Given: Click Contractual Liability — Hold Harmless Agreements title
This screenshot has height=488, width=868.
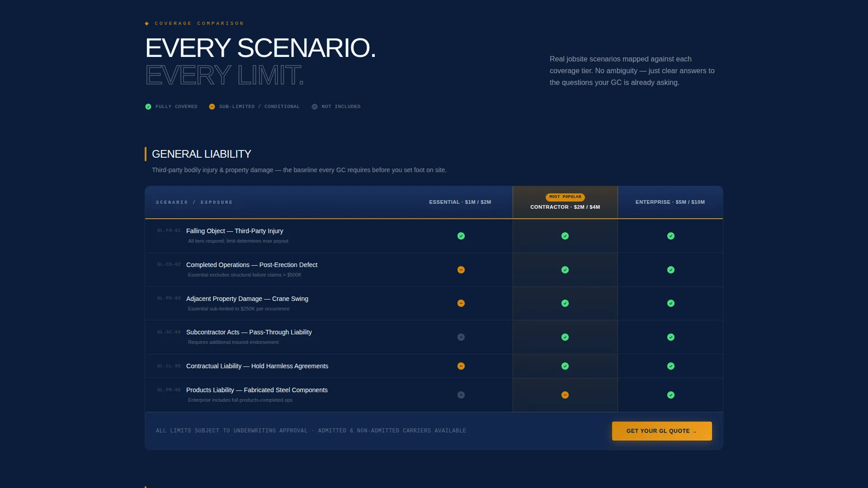Looking at the screenshot, I should point(257,366).
